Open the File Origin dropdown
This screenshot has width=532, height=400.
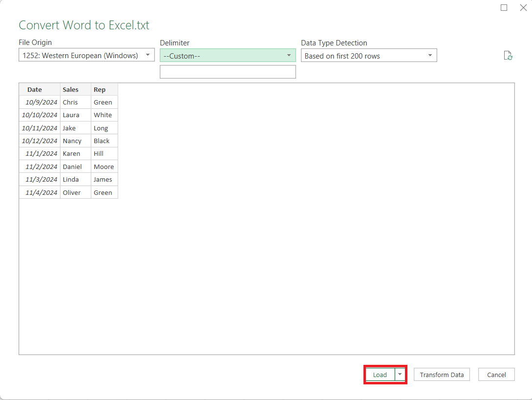pos(86,55)
